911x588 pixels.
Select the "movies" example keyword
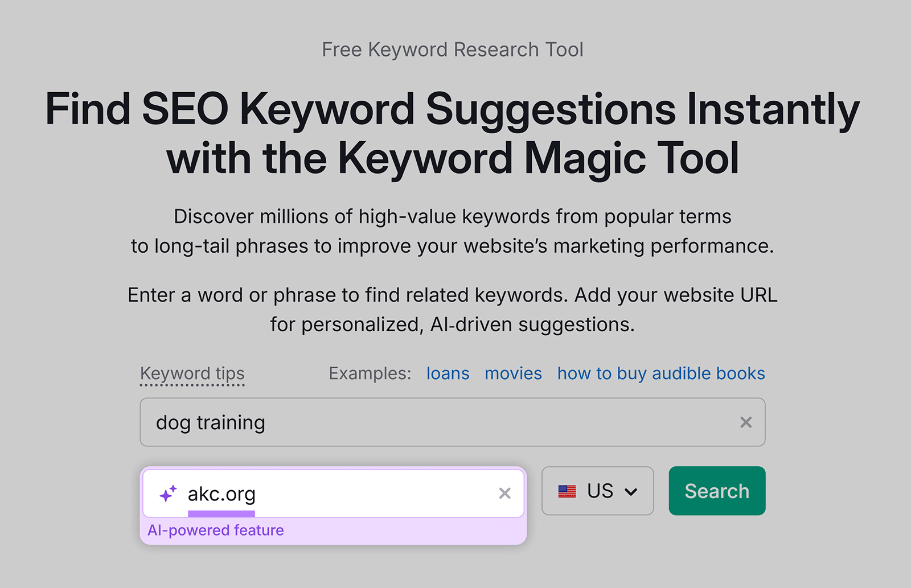point(513,373)
